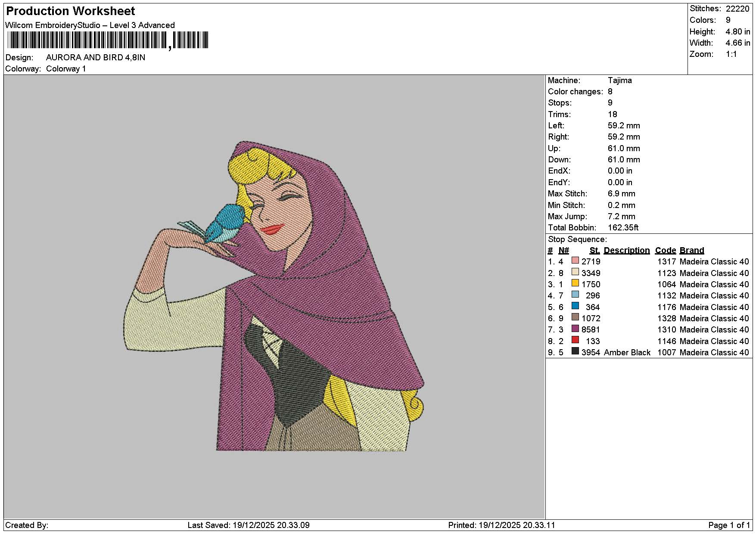Click the pink swatch for thread 1317
This screenshot has width=756, height=534.
[x=575, y=261]
